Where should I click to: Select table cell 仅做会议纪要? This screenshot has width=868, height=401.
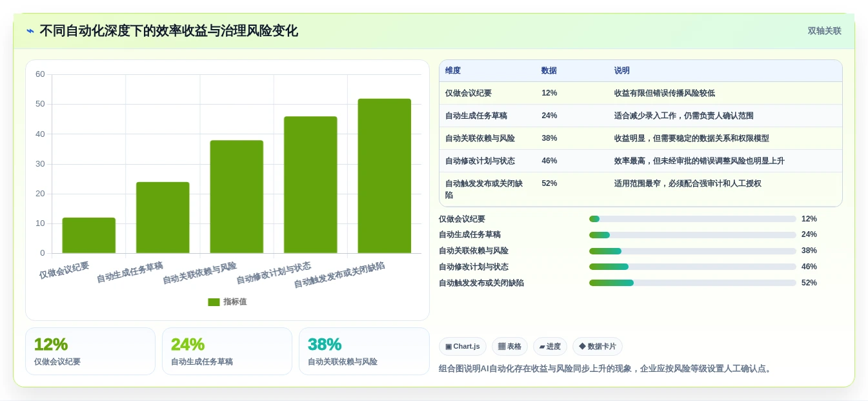469,93
